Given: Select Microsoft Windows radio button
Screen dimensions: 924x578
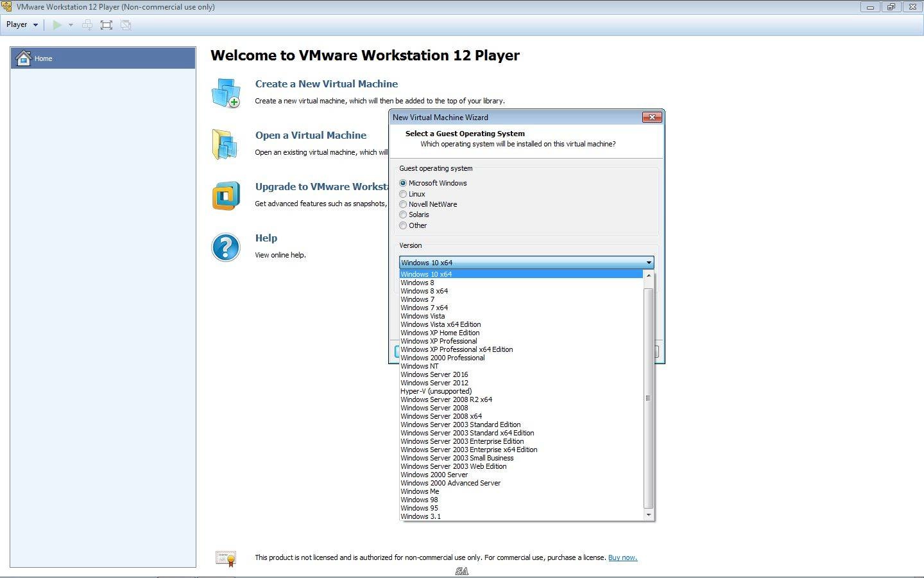Looking at the screenshot, I should (403, 183).
